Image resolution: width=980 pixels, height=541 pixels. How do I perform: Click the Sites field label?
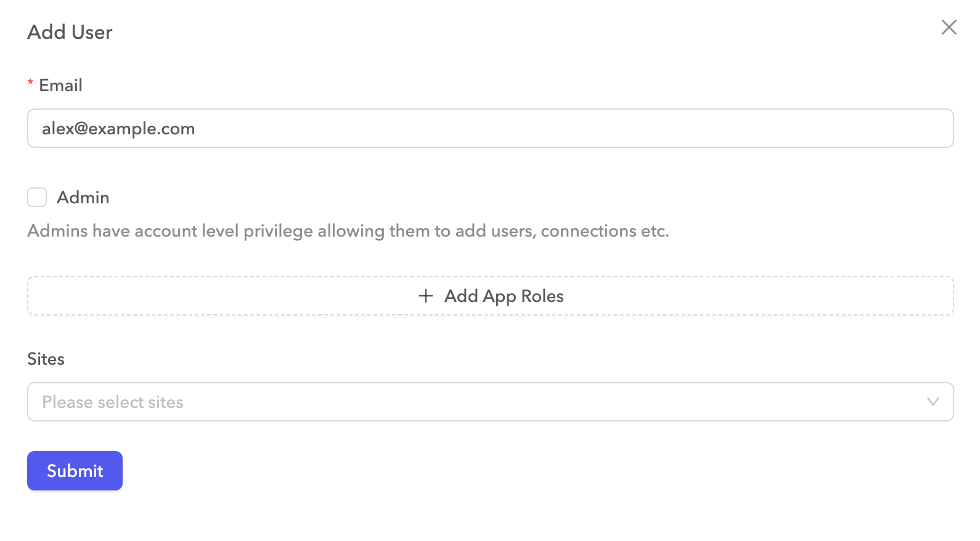click(46, 359)
